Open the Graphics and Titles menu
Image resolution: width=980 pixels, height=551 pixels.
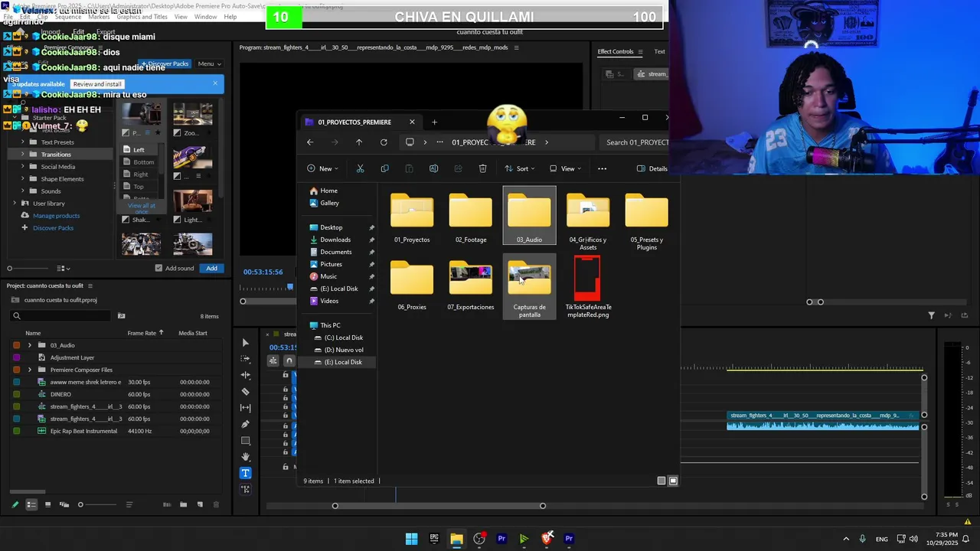pyautogui.click(x=142, y=17)
